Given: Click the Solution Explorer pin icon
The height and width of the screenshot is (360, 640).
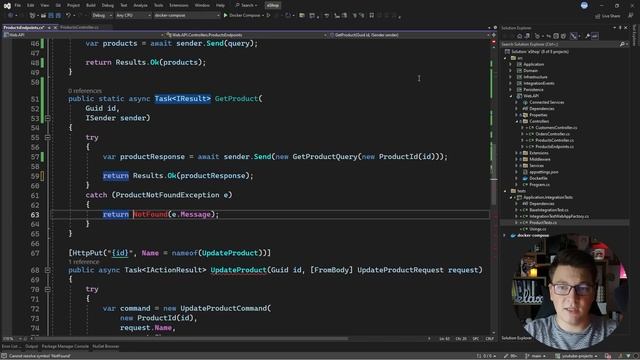Looking at the screenshot, I should pyautogui.click(x=620, y=28).
